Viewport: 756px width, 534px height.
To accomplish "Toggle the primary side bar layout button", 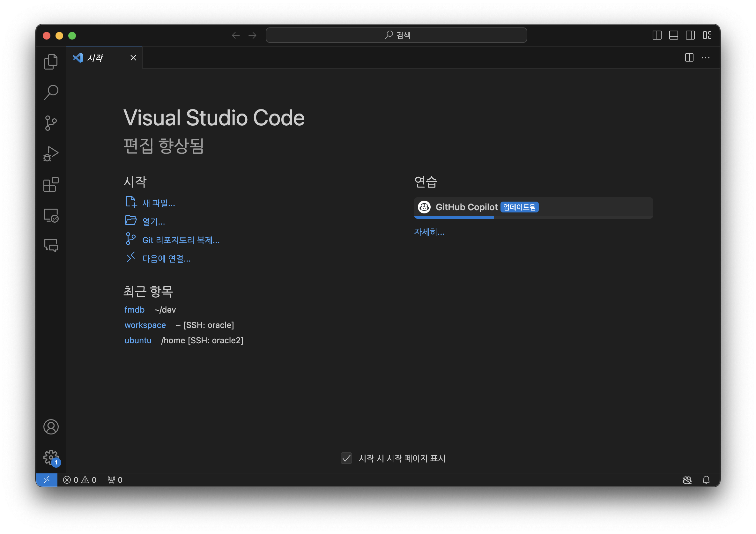I will (x=657, y=35).
